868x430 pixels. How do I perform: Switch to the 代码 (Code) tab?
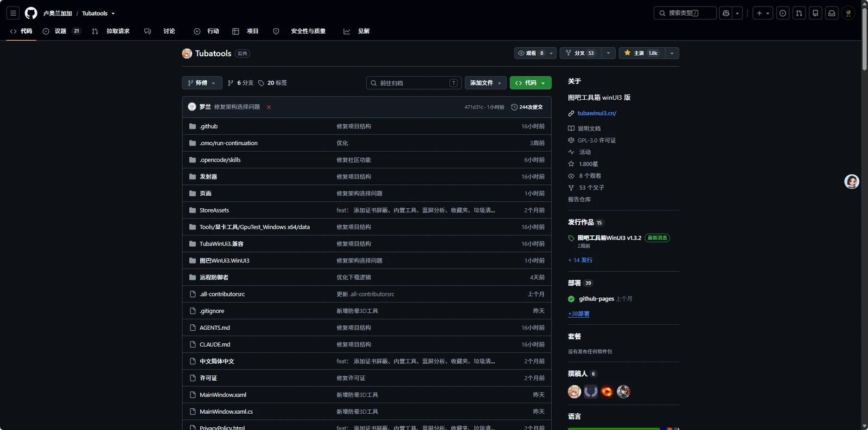tap(21, 31)
